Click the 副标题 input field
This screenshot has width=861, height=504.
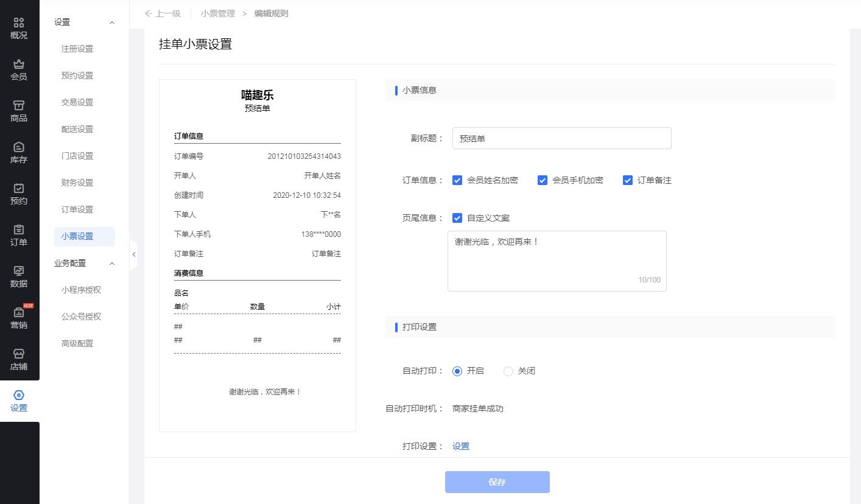(x=561, y=138)
